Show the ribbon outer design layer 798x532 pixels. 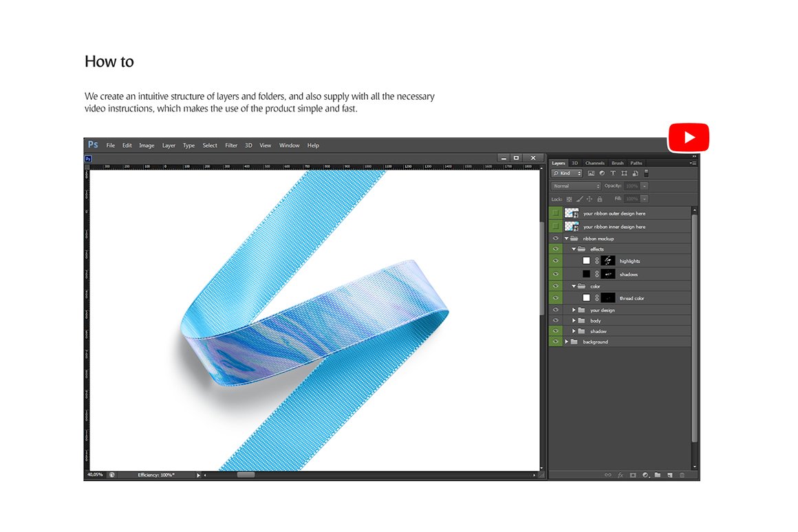click(x=556, y=213)
